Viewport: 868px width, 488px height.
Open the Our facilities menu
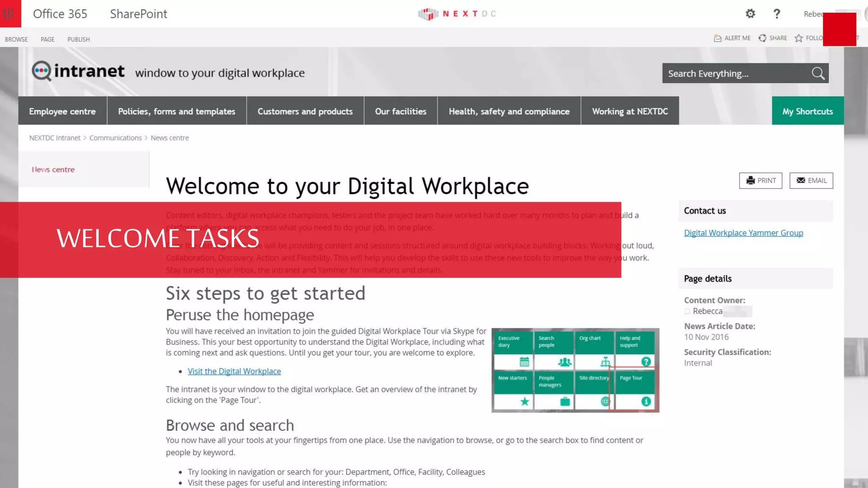401,111
